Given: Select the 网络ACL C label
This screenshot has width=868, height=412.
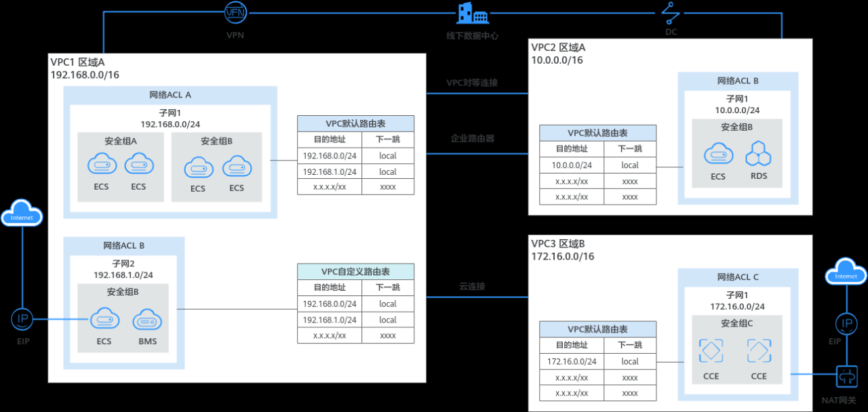Looking at the screenshot, I should tap(738, 277).
